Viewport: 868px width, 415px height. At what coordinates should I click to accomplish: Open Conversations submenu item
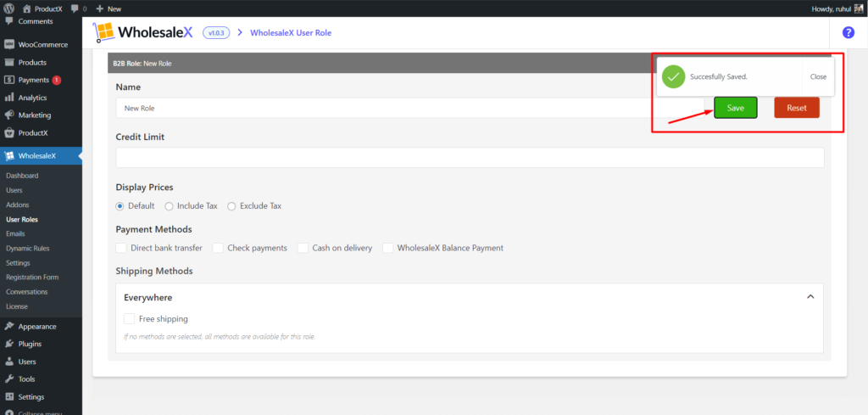26,291
